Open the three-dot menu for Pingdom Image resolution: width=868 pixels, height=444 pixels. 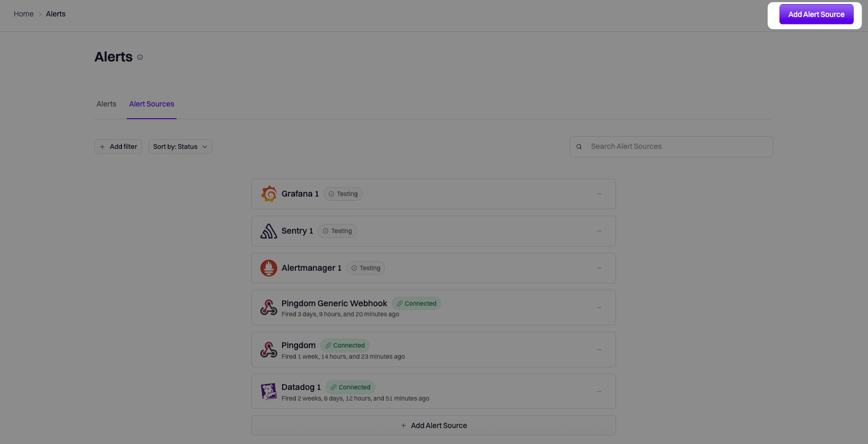599,350
